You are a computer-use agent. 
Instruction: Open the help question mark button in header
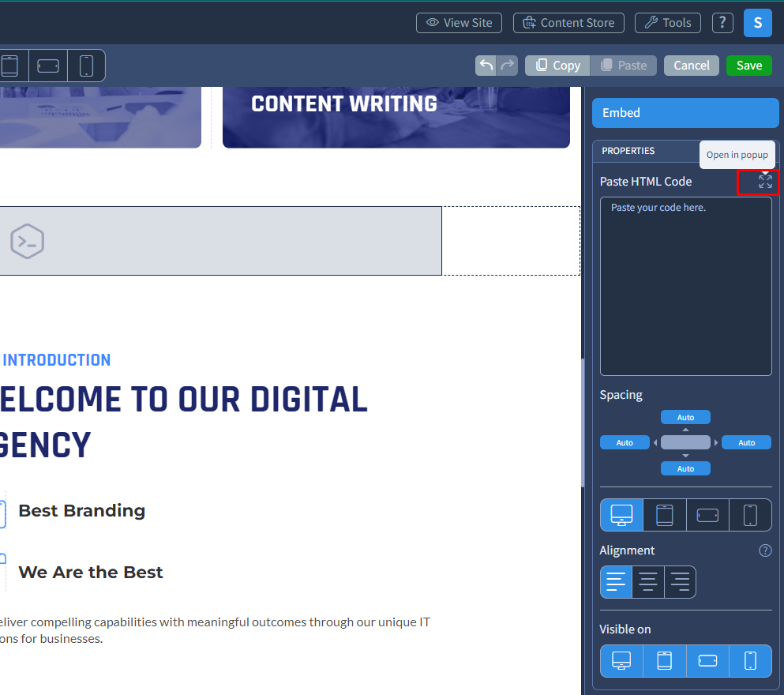point(722,23)
